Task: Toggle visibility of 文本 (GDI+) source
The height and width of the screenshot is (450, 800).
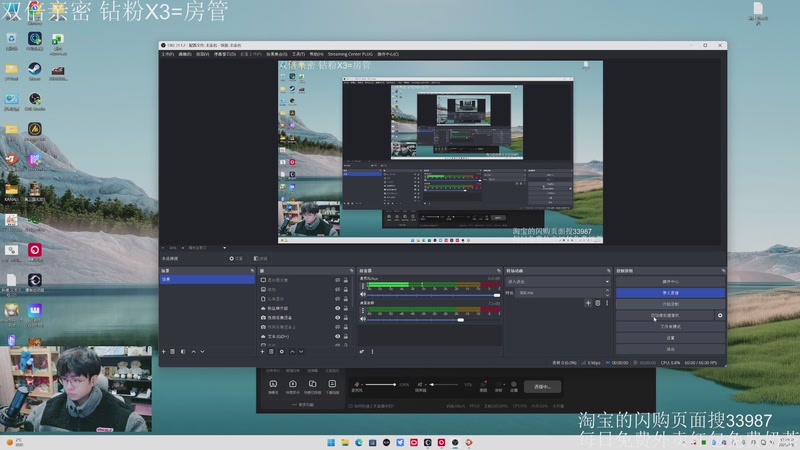Action: (337, 337)
